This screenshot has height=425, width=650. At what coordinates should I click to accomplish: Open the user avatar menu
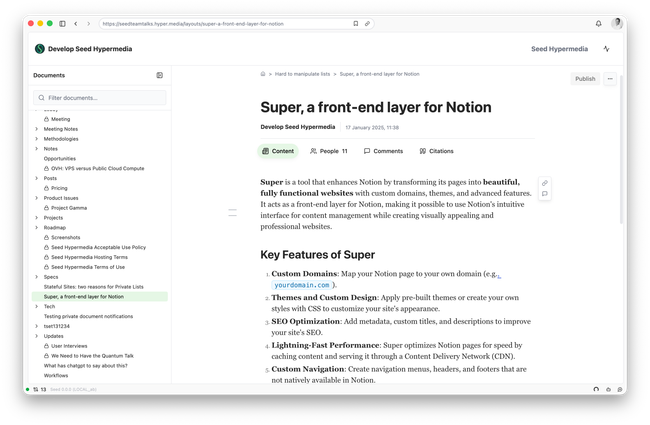click(617, 23)
